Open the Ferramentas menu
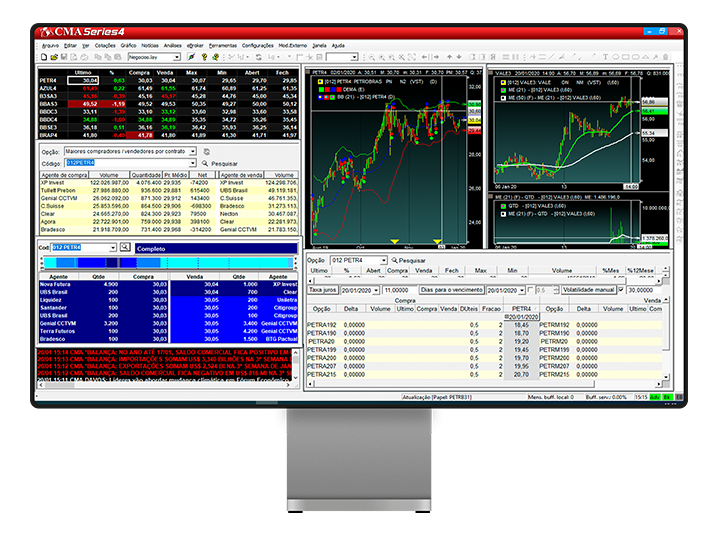 [223, 46]
